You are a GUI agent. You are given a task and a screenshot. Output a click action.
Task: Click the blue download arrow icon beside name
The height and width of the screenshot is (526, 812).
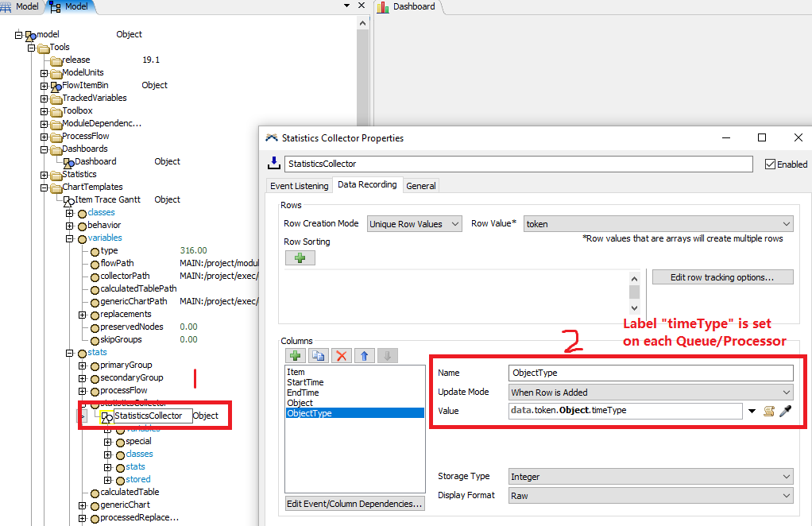(273, 163)
